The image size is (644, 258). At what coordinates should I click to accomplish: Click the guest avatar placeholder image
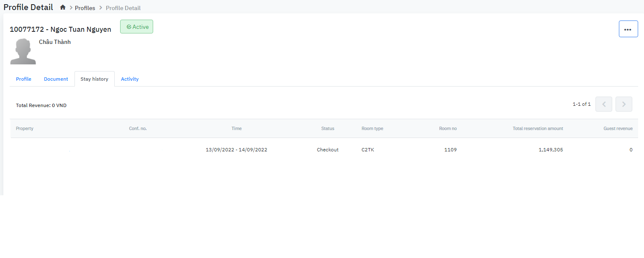click(x=23, y=51)
